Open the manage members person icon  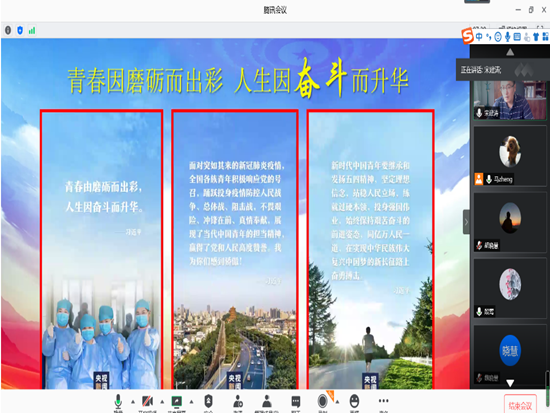(267, 401)
